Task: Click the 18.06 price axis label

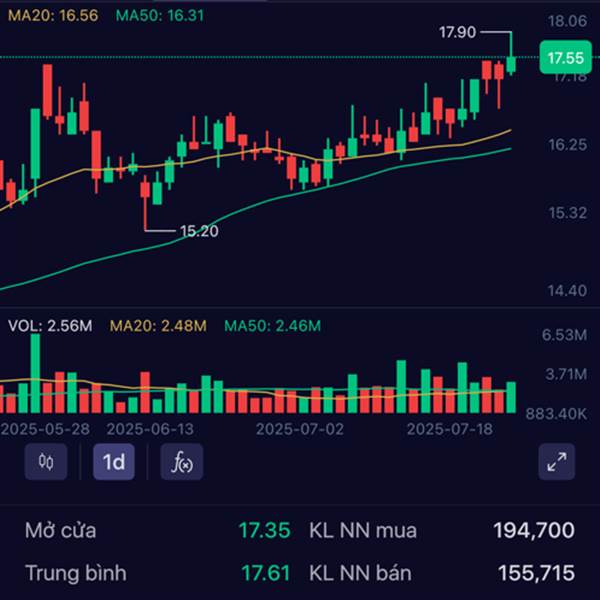Action: point(567,21)
